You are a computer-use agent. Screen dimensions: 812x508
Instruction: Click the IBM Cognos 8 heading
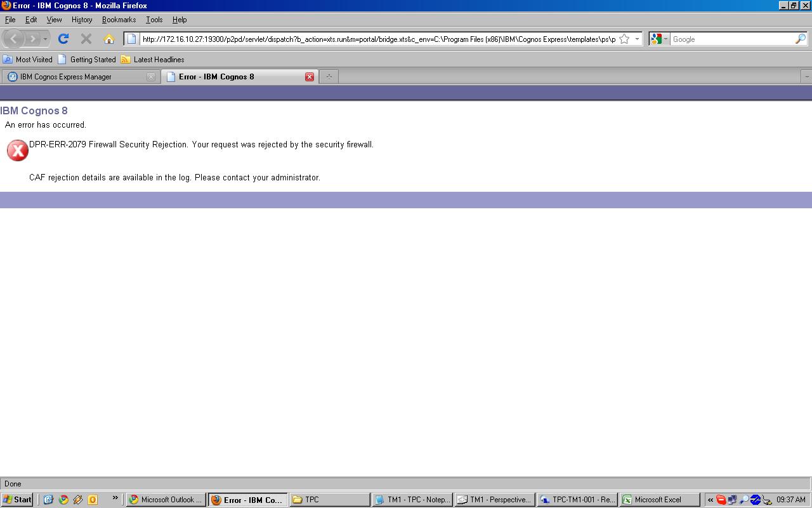point(34,110)
